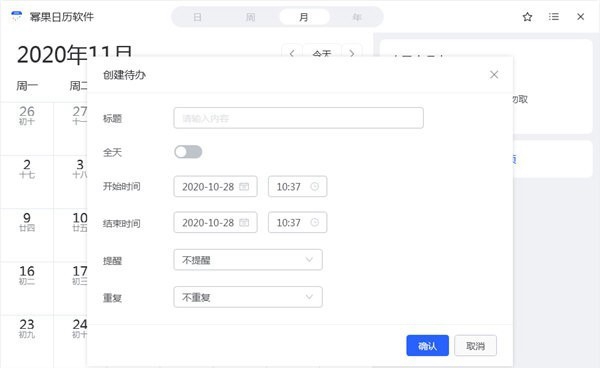Viewport: 600px width, 368px height.
Task: Select calendar day 27 in top row
Action: click(x=80, y=115)
